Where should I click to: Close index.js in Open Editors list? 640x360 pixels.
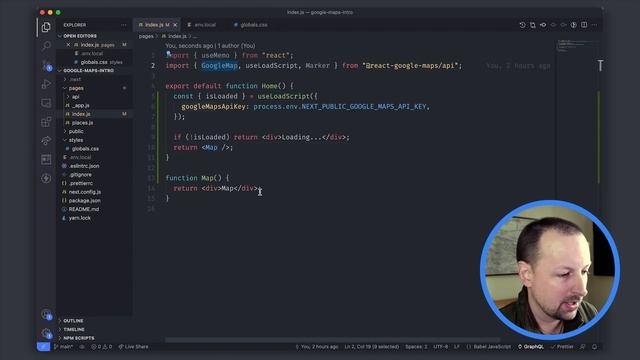68,45
